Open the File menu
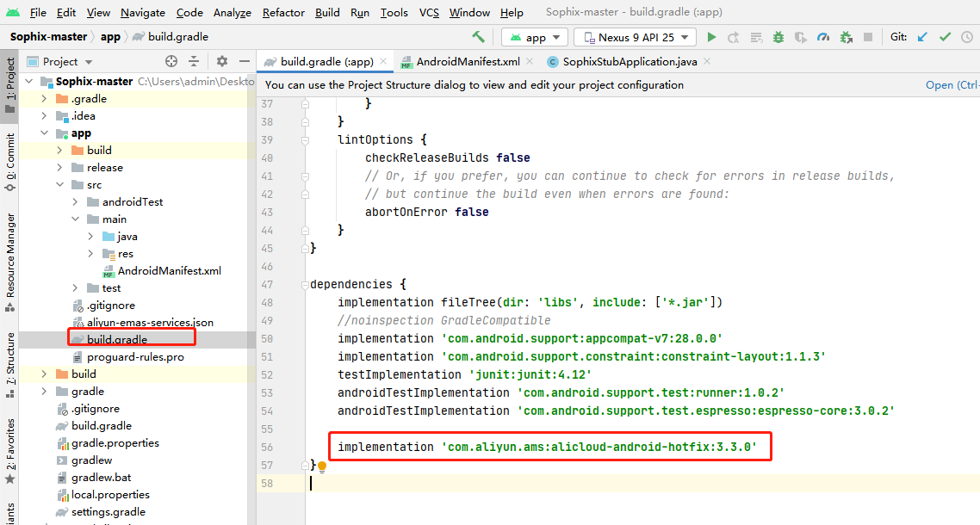980x525 pixels. pyautogui.click(x=38, y=13)
